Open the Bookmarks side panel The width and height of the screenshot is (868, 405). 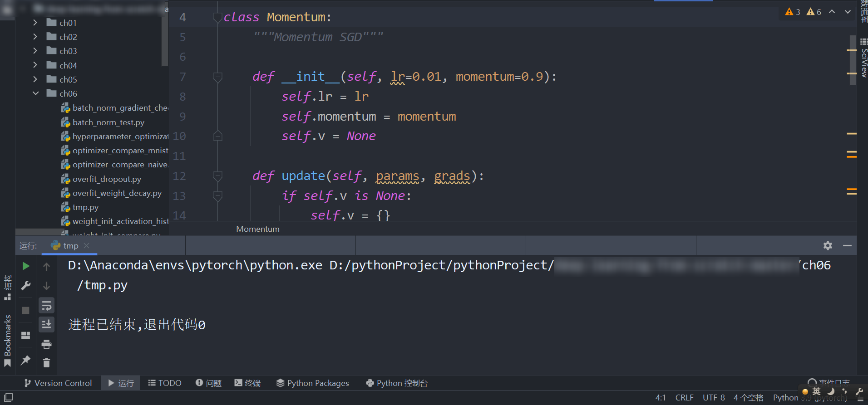7,340
